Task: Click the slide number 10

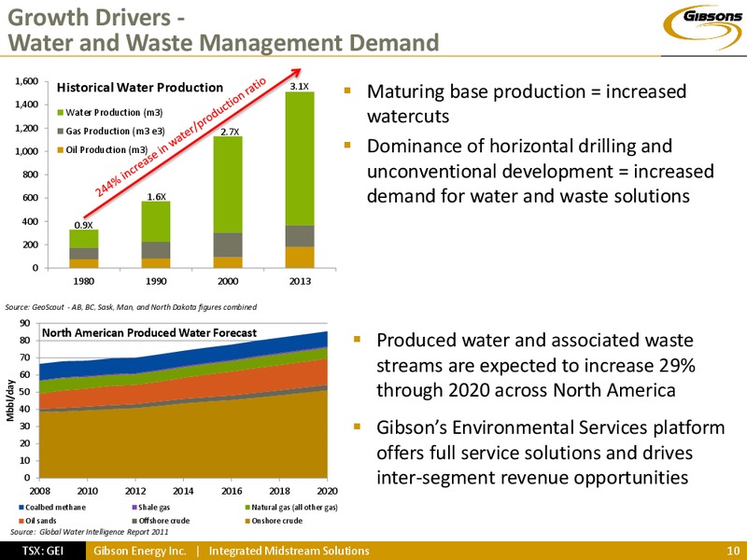Action: point(733,551)
